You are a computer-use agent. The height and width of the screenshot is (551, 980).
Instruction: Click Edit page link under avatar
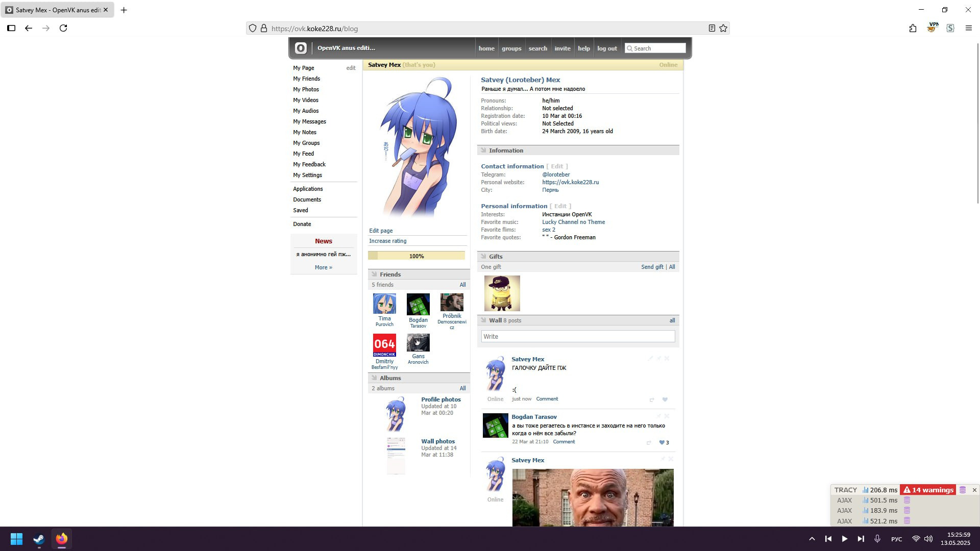point(381,231)
